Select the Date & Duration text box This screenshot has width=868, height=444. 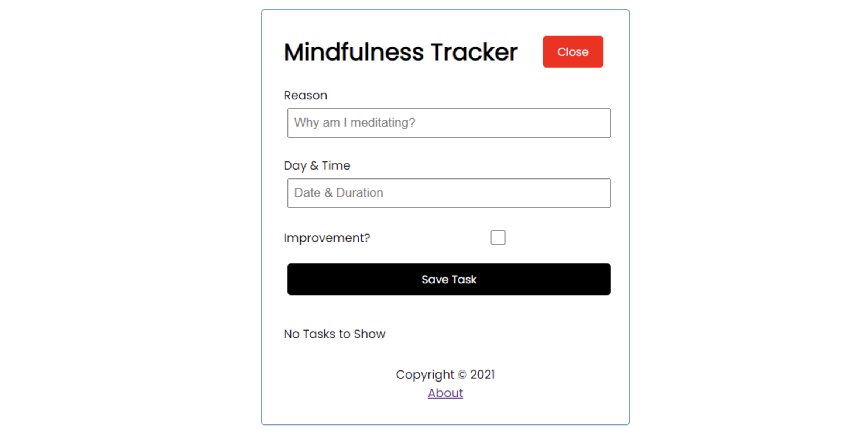coord(449,193)
